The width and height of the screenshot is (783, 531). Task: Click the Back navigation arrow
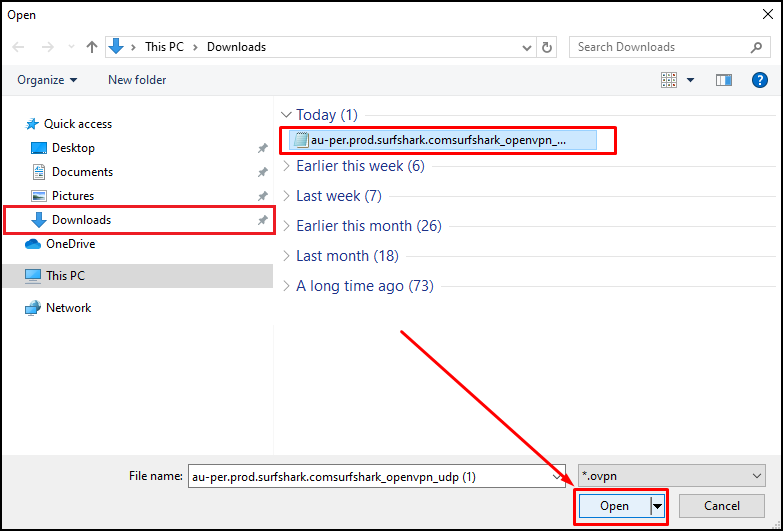pos(20,47)
